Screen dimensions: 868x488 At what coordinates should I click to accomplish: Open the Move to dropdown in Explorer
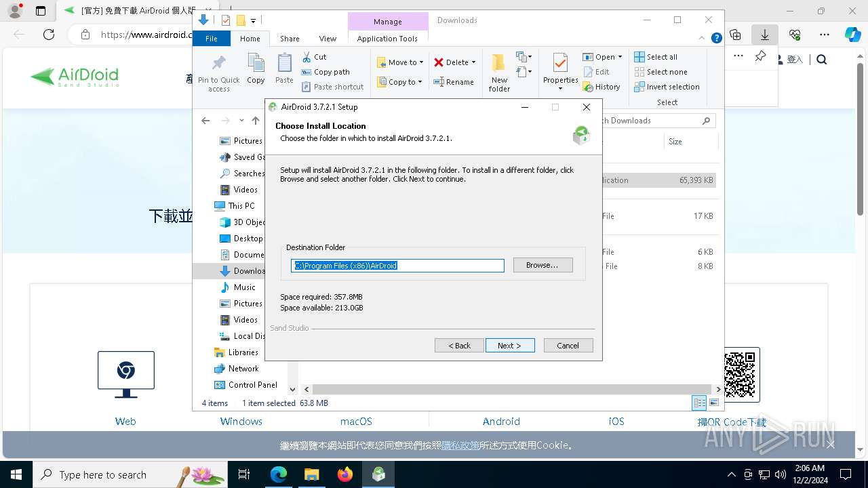point(400,62)
